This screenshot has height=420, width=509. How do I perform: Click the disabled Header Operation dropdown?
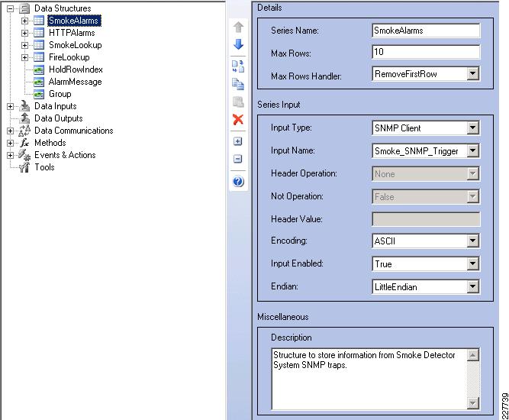click(x=426, y=174)
